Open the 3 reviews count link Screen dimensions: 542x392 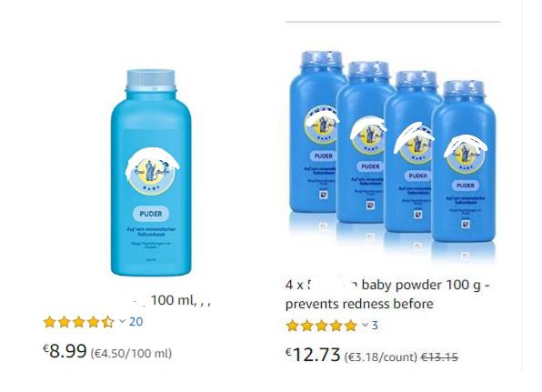click(x=375, y=326)
